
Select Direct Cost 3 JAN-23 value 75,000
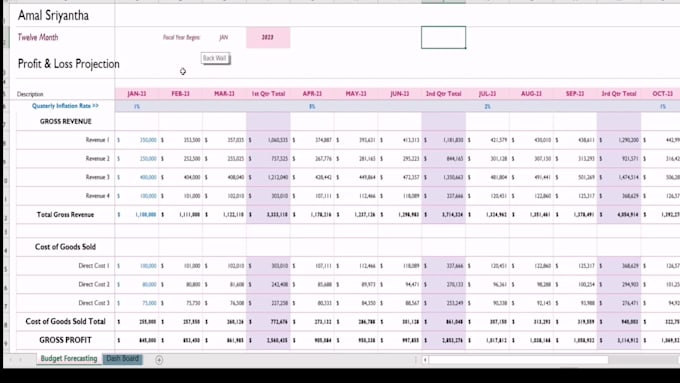(x=137, y=303)
